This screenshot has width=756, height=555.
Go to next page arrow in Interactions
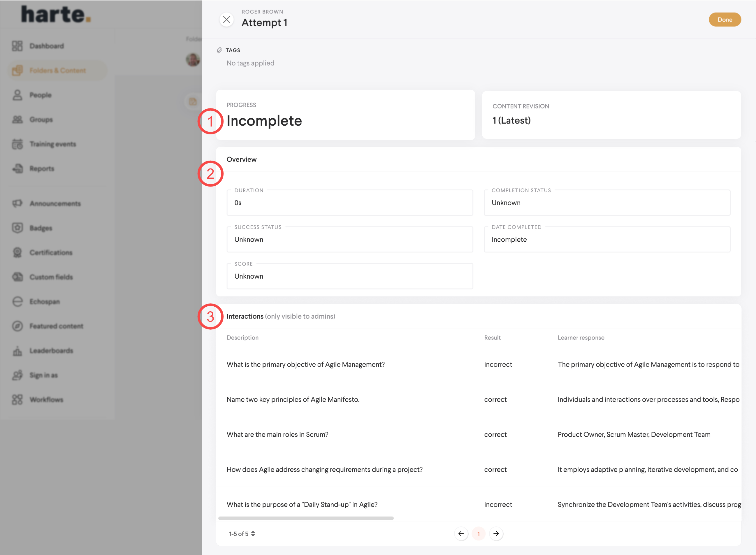tap(496, 533)
